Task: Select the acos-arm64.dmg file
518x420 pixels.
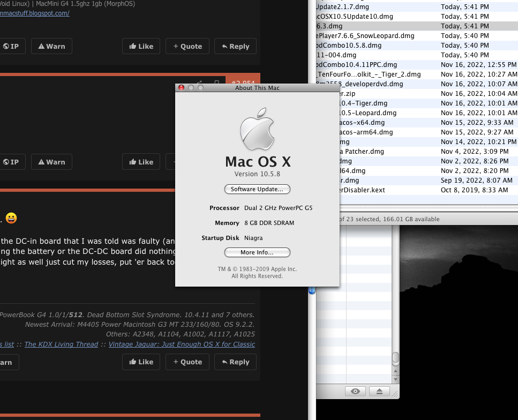Action: [x=429, y=132]
